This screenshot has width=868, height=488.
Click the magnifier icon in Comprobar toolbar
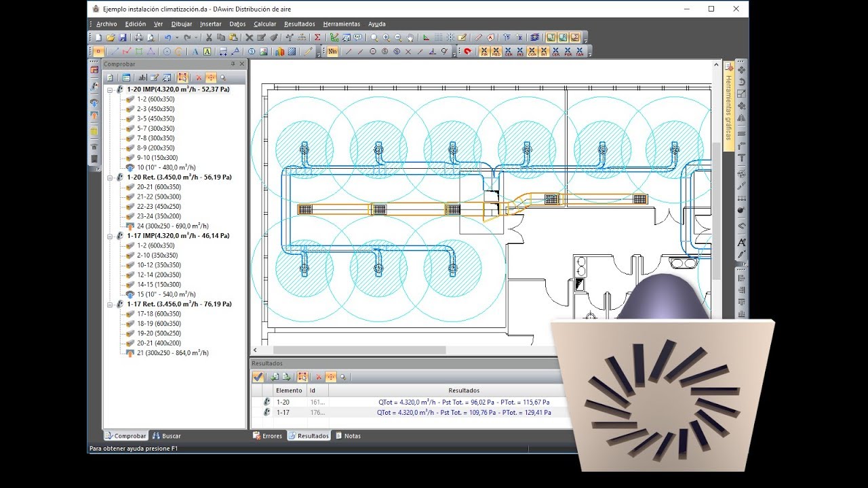pyautogui.click(x=223, y=78)
